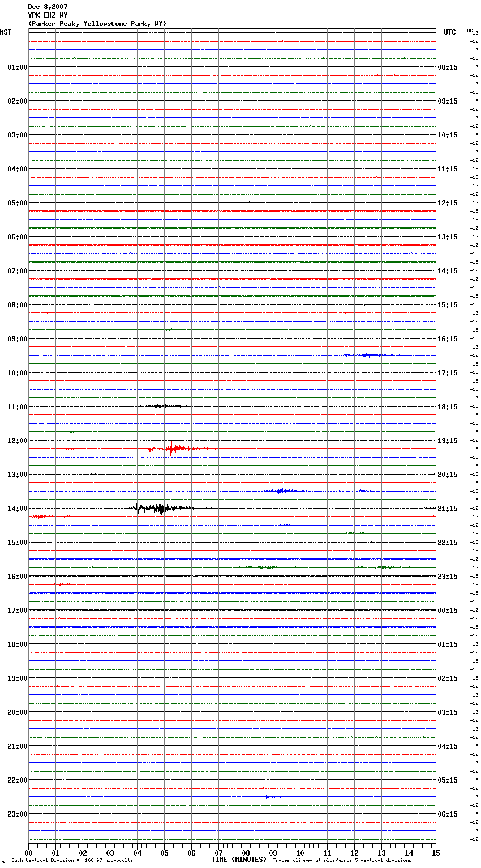The image size is (481, 868).
Task: Click the '12:15' UTC time label
Action: point(448,203)
